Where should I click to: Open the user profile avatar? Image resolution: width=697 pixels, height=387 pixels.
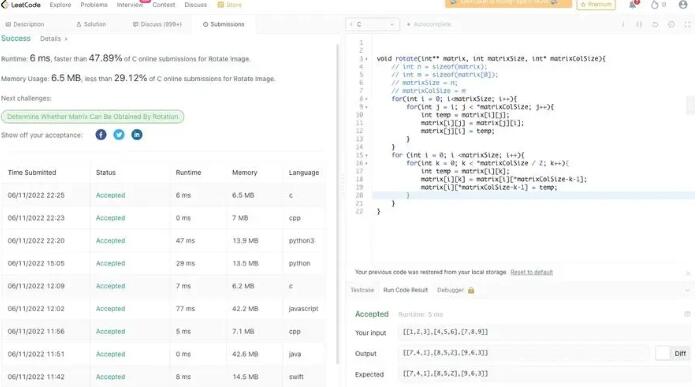click(683, 4)
